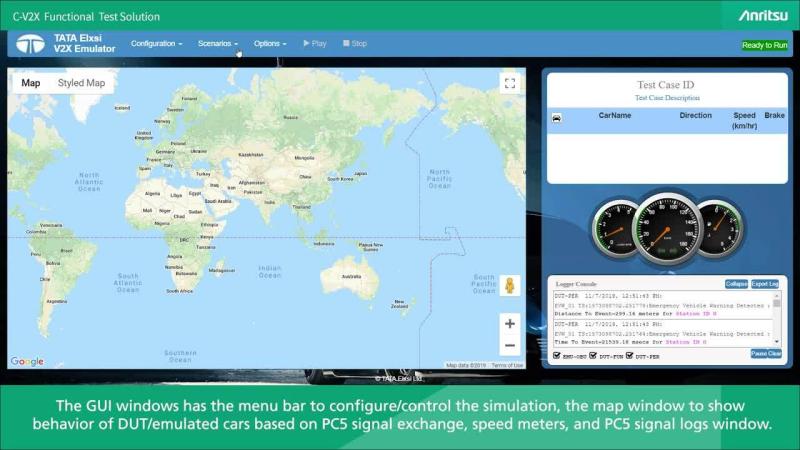Screen dimensions: 800x450
Task: Pause the logger console output
Action: (x=758, y=354)
